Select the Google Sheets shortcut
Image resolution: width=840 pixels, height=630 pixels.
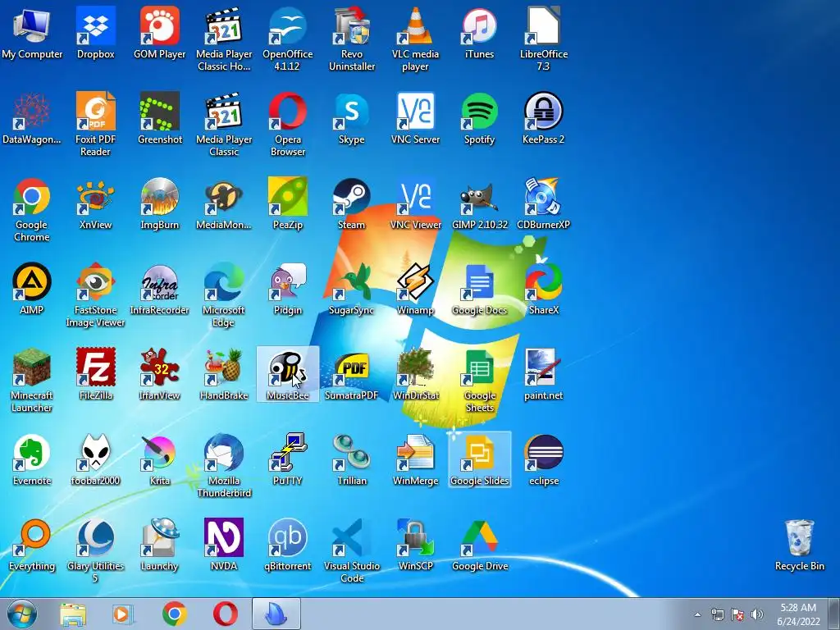coord(479,380)
